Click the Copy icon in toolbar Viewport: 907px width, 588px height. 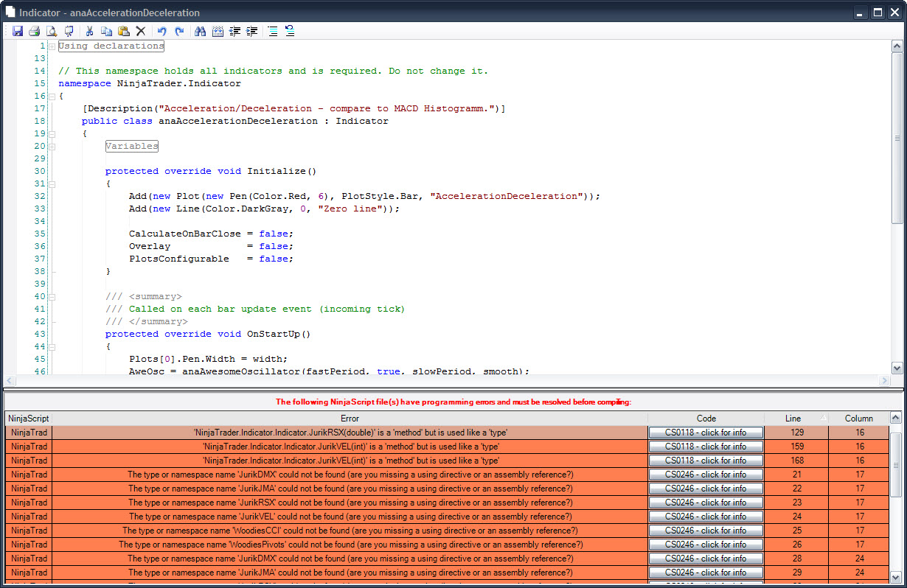coord(106,31)
